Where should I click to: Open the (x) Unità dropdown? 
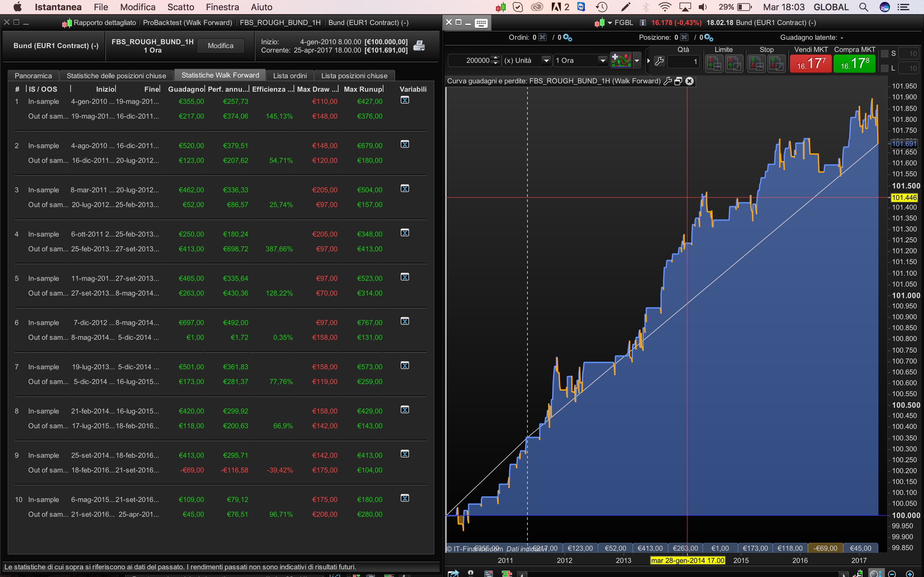click(x=546, y=60)
